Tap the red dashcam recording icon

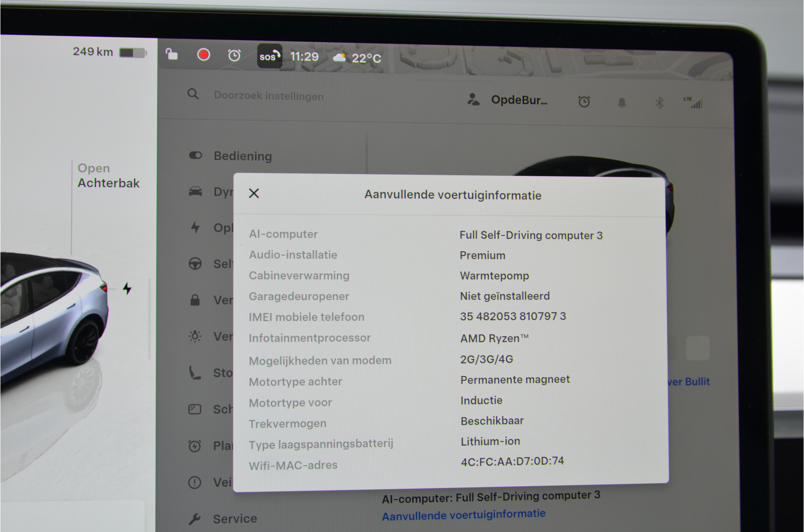coord(204,55)
